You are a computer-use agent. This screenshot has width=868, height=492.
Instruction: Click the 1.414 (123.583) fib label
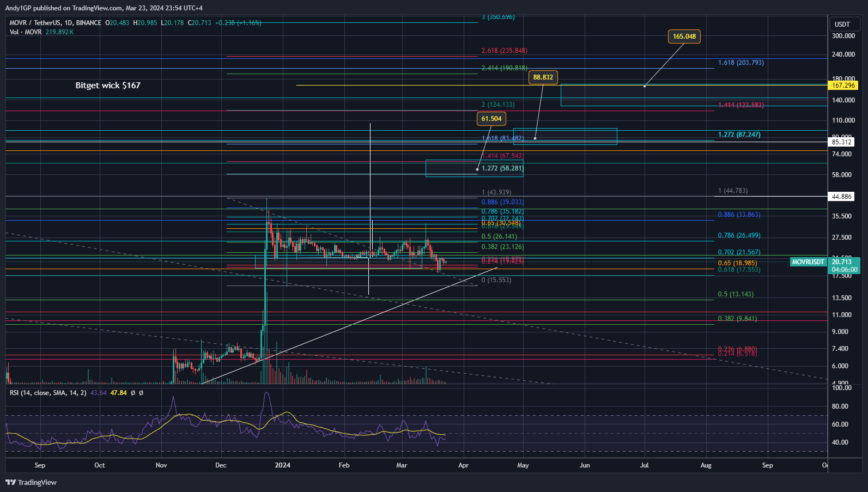[741, 105]
